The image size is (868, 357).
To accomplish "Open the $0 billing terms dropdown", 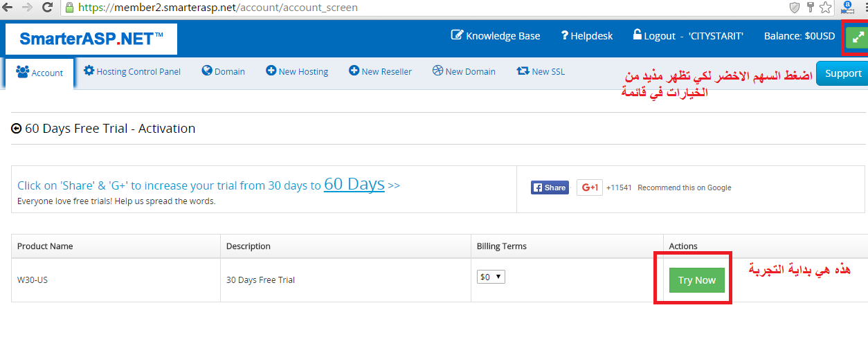I will click(491, 277).
